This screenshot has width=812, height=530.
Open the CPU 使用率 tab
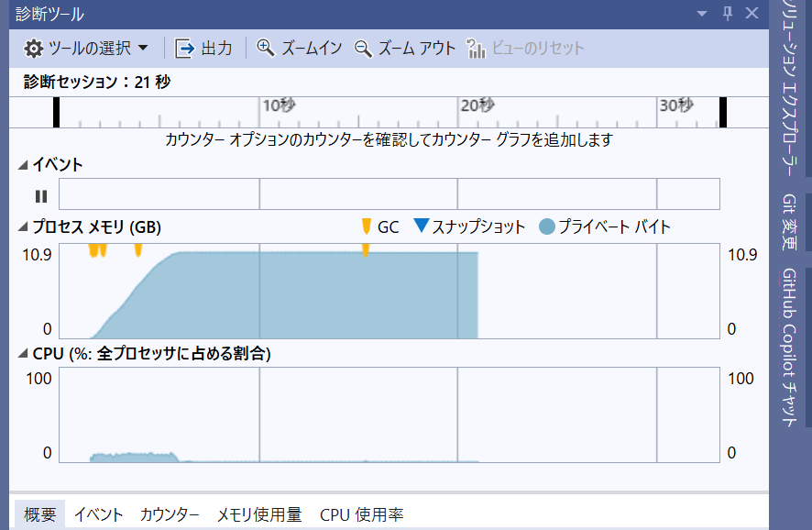[361, 515]
